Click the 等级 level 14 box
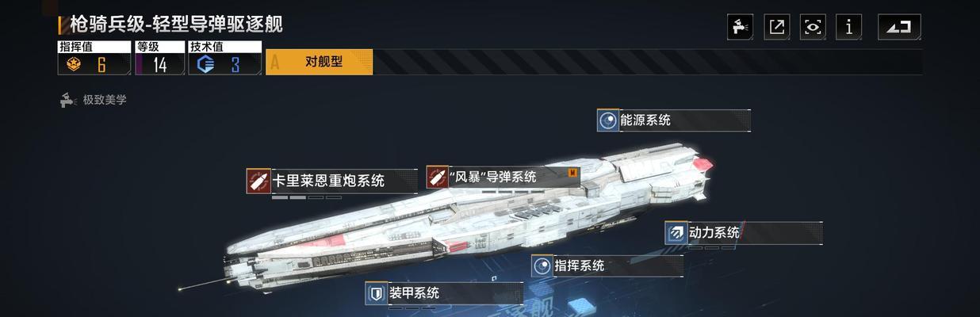980x317 pixels. (159, 58)
